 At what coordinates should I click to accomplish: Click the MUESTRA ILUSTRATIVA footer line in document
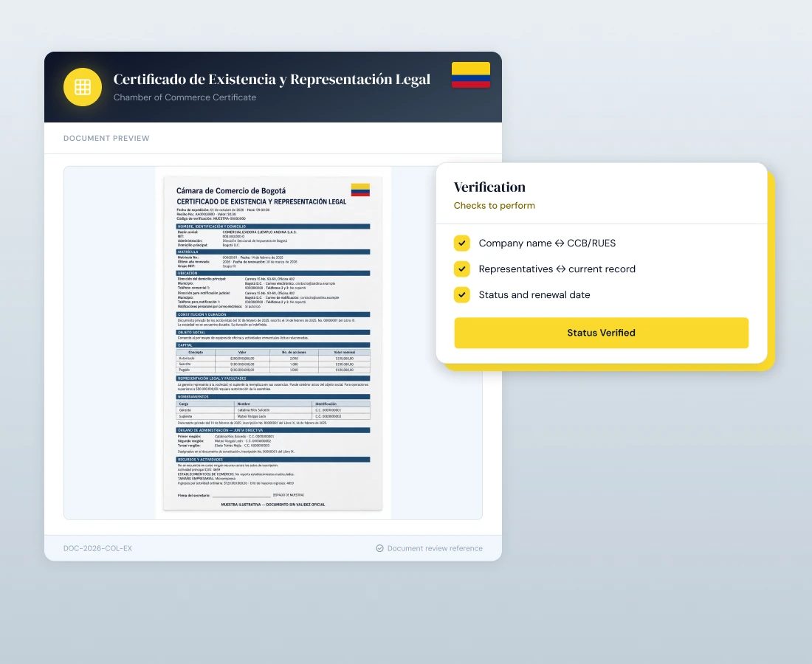coord(273,504)
